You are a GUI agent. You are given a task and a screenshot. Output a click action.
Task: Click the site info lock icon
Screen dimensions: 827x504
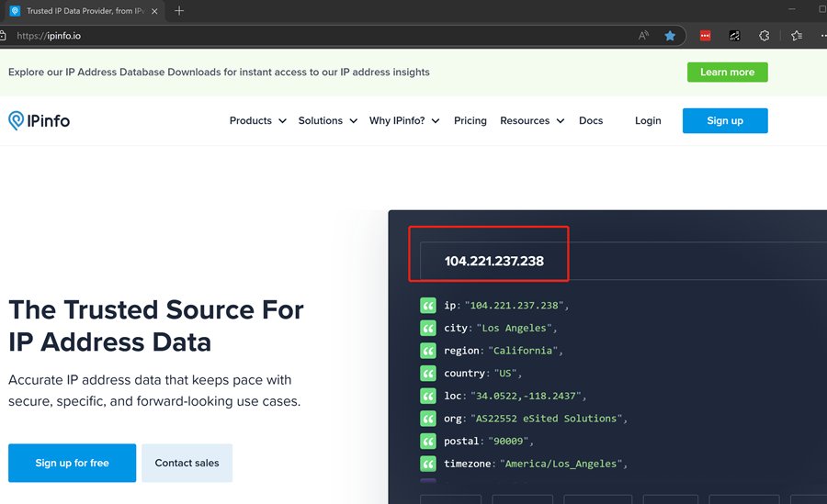3,36
